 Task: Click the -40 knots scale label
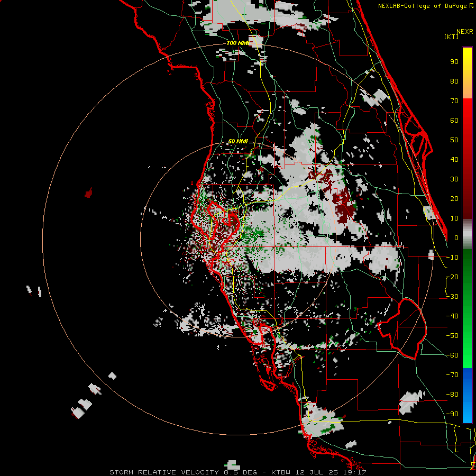point(452,316)
